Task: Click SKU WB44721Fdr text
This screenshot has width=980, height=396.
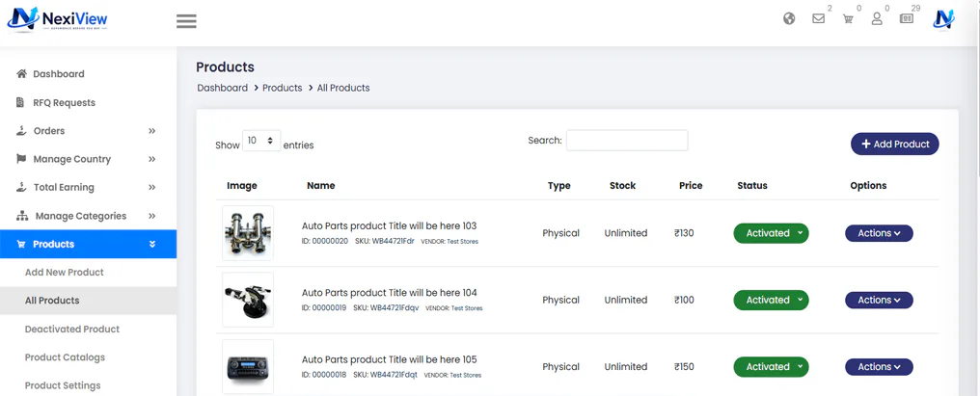Action: pyautogui.click(x=384, y=241)
